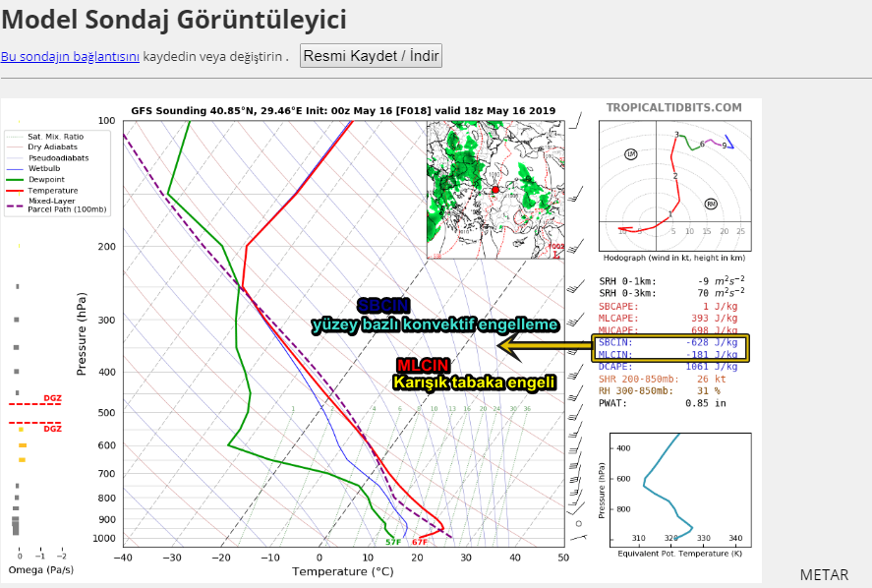Click the 57F surface dewpoint label
872x588 pixels.
tap(393, 543)
